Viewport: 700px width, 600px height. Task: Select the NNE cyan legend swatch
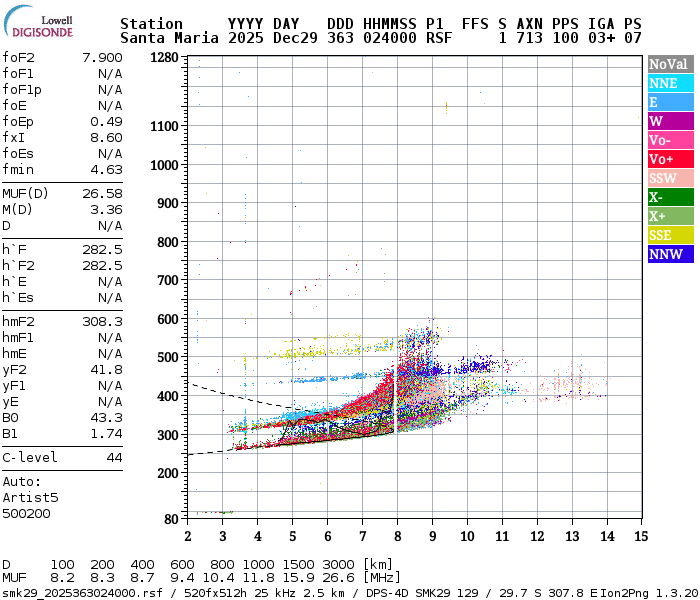671,83
